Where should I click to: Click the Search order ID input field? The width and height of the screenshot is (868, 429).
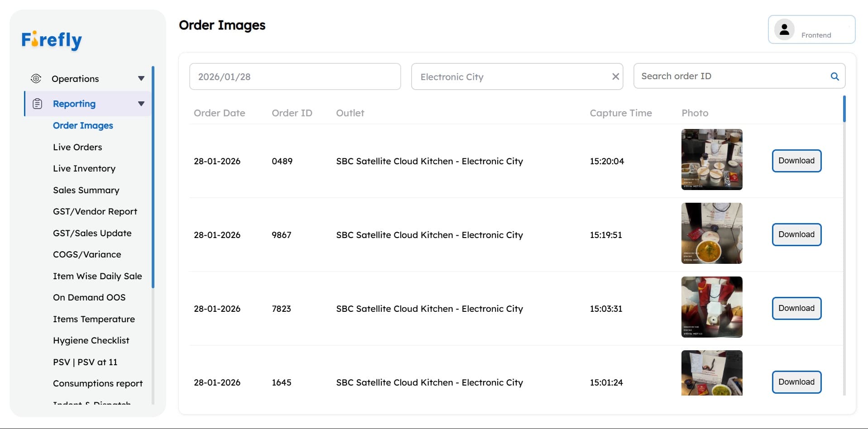724,76
